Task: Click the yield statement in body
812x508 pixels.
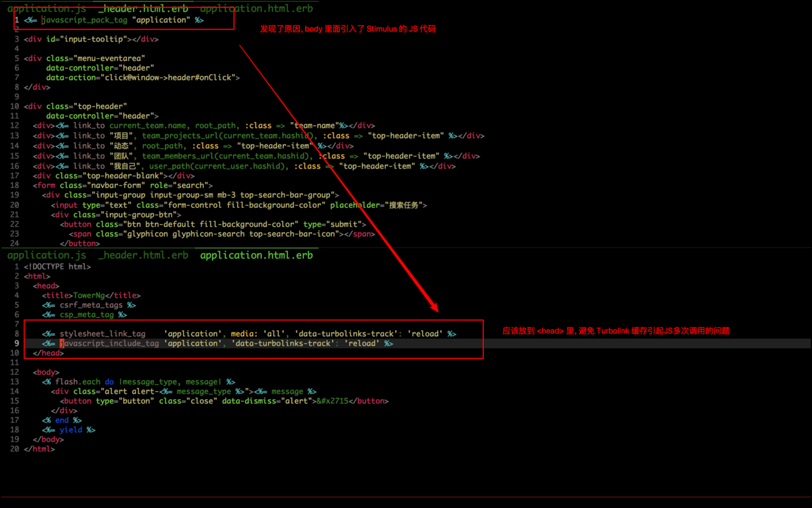Action: [71, 430]
